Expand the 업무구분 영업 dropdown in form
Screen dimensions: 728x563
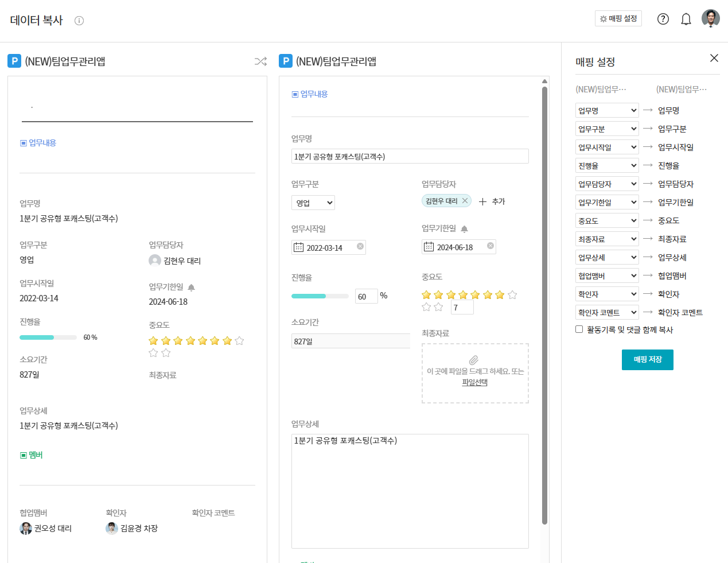(x=313, y=203)
